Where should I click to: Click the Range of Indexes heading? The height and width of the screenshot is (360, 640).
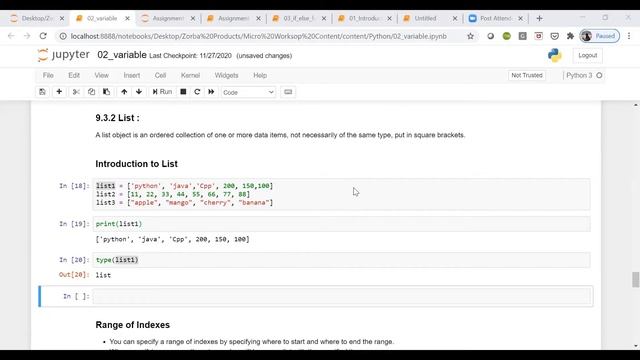pyautogui.click(x=133, y=325)
